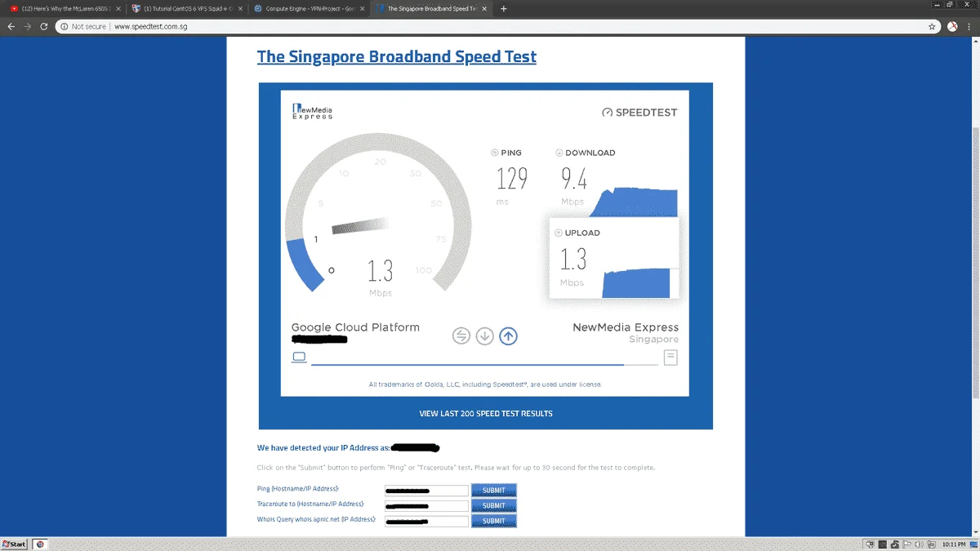This screenshot has height=551, width=980.
Task: Click the 9.4 Mbps download value
Action: point(574,178)
